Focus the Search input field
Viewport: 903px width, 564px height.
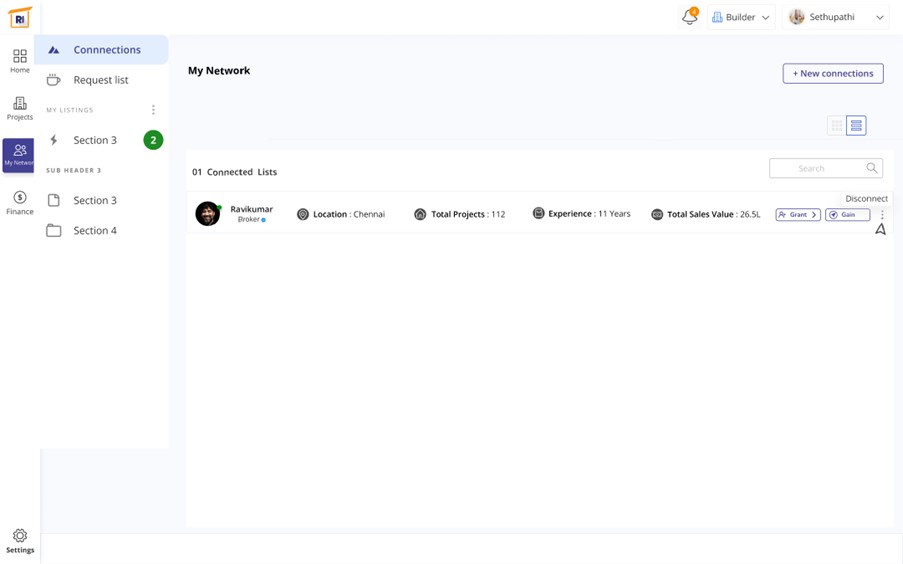tap(815, 168)
